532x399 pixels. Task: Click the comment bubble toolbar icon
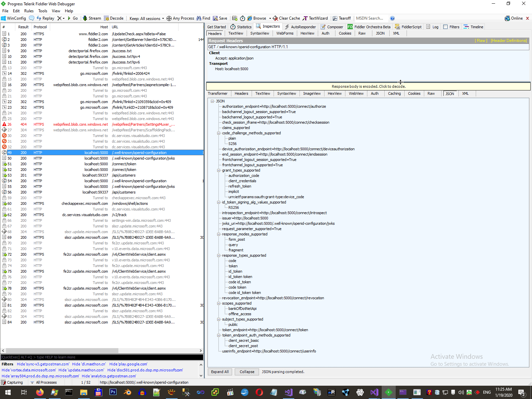[32, 18]
